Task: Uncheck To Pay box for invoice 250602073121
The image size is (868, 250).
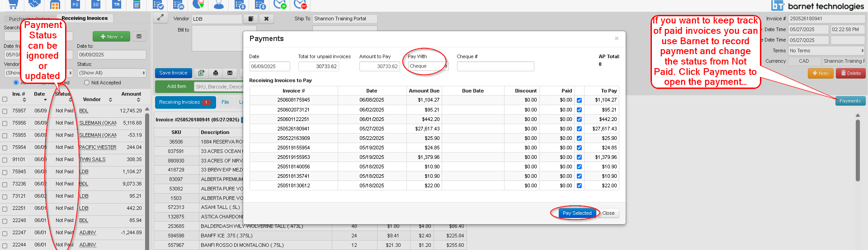Action: pyautogui.click(x=579, y=110)
